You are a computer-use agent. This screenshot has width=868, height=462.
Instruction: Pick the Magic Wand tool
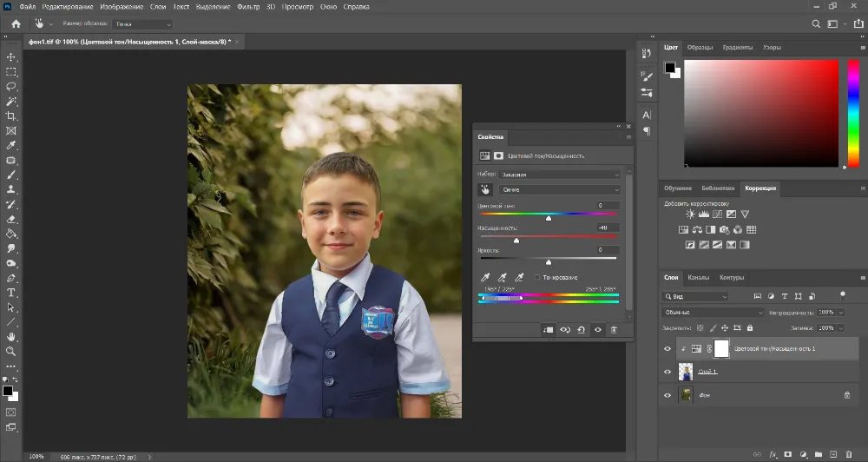pyautogui.click(x=11, y=102)
